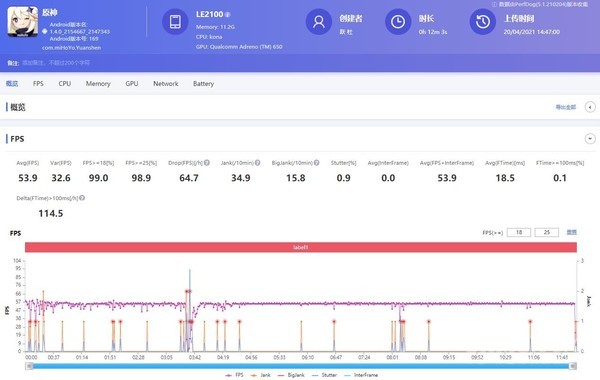
Task: Collapse the FPS section chevron
Action: coord(590,139)
